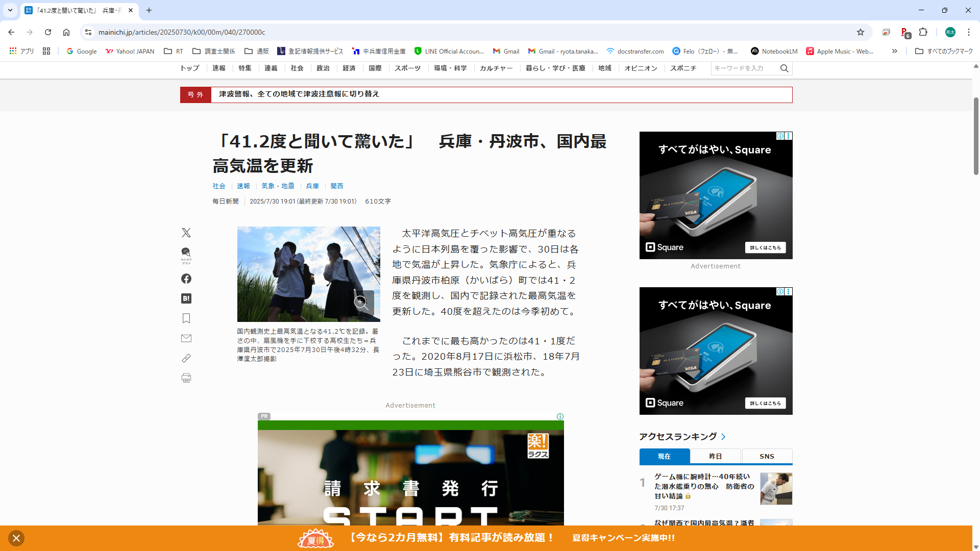
Task: Click the 津波警報 breaking news headline
Action: [x=299, y=94]
